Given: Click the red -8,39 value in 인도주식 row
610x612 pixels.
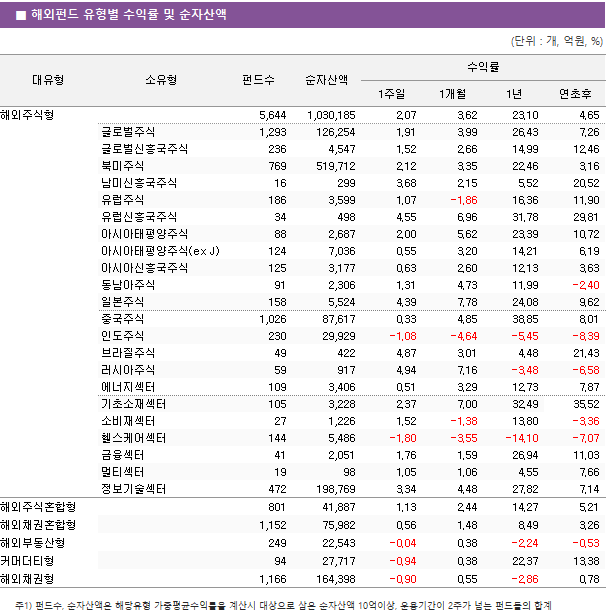Looking at the screenshot, I should (x=586, y=336).
